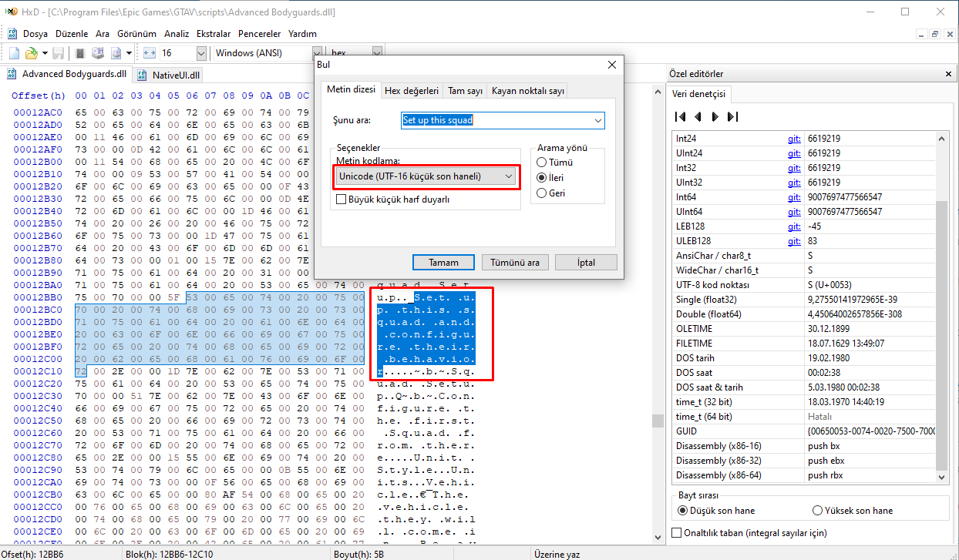Select the Tam sayı tab

point(465,90)
